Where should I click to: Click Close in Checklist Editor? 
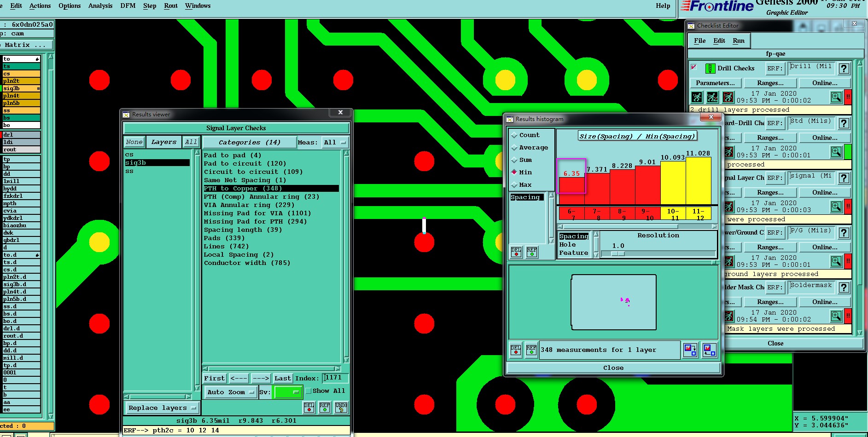pyautogui.click(x=775, y=344)
